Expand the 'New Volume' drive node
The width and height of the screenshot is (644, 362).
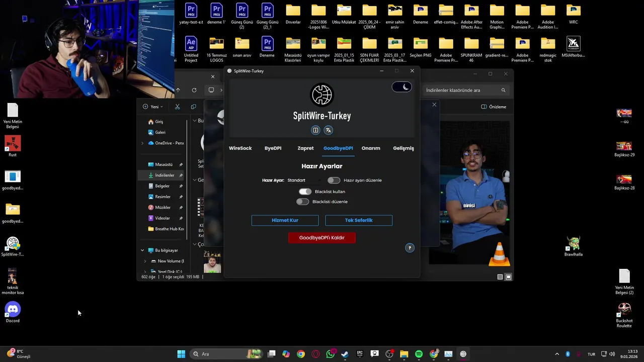point(145,261)
